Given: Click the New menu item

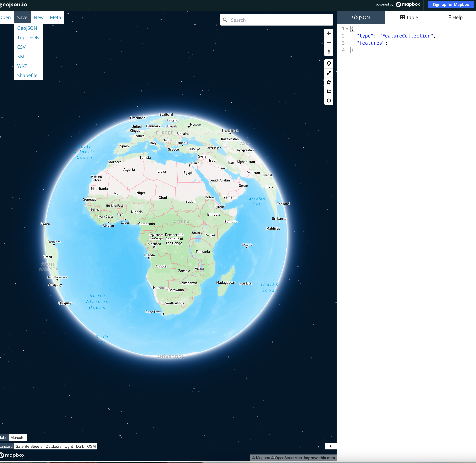Looking at the screenshot, I should coord(39,17).
